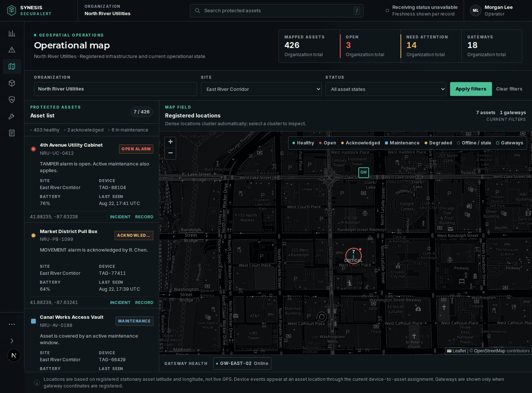532x393 pixels.
Task: Toggle the Degraded legend filter
Action: (438, 143)
